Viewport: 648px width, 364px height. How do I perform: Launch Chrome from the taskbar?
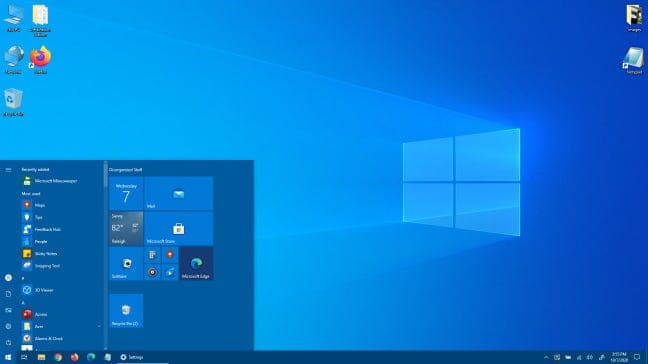point(58,357)
